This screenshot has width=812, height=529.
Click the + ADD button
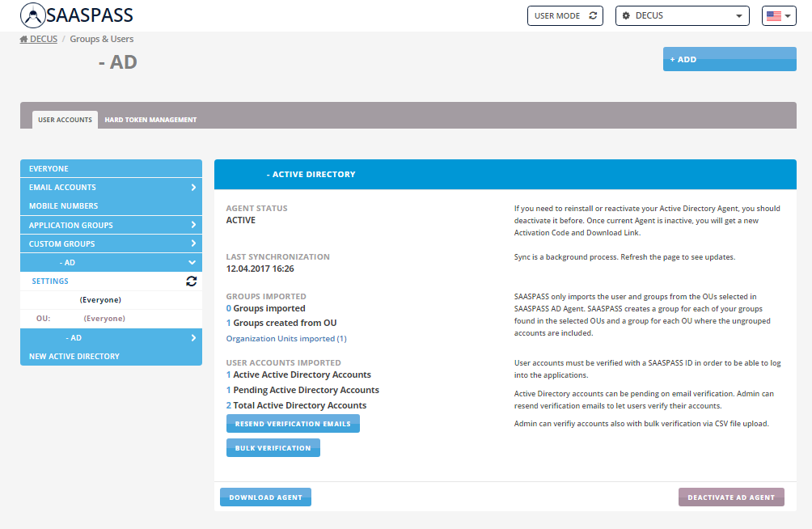point(730,59)
